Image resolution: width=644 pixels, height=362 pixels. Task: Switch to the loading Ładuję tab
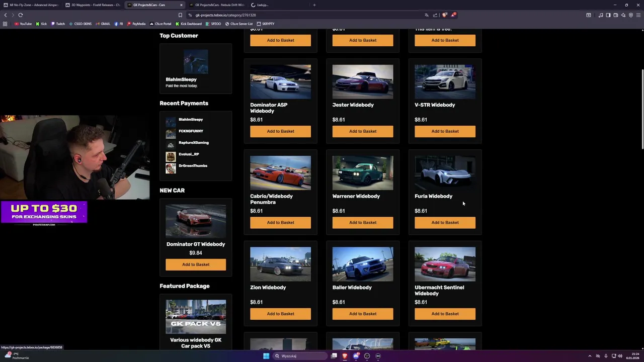pyautogui.click(x=278, y=5)
